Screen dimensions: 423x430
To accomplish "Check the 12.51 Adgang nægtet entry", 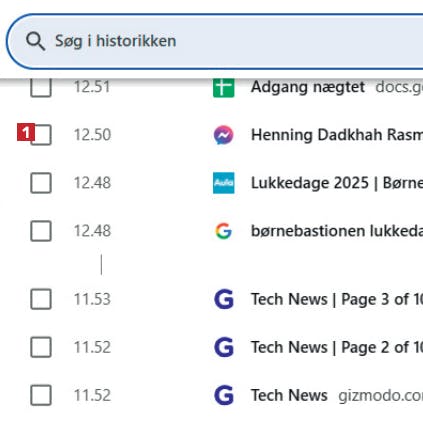I will (x=41, y=88).
